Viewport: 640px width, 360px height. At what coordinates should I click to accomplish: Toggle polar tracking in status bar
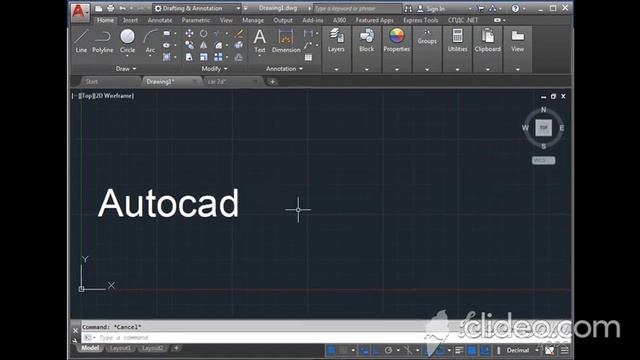tap(388, 350)
